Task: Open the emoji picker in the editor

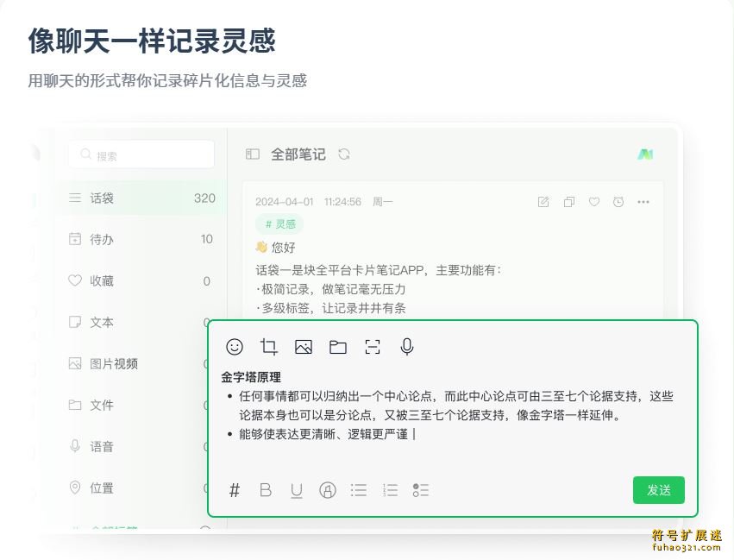Action: [235, 347]
